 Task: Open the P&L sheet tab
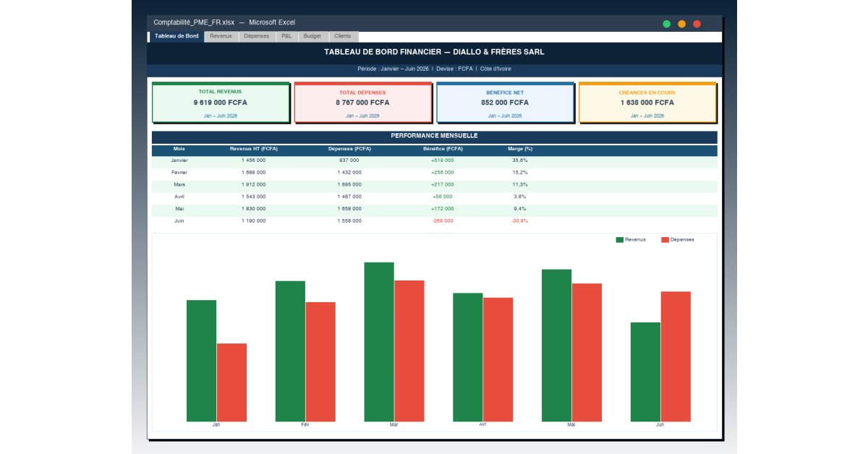286,36
